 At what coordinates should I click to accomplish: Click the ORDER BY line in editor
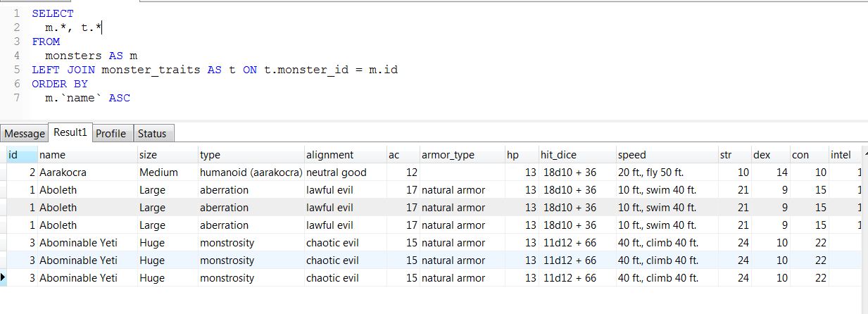(60, 84)
